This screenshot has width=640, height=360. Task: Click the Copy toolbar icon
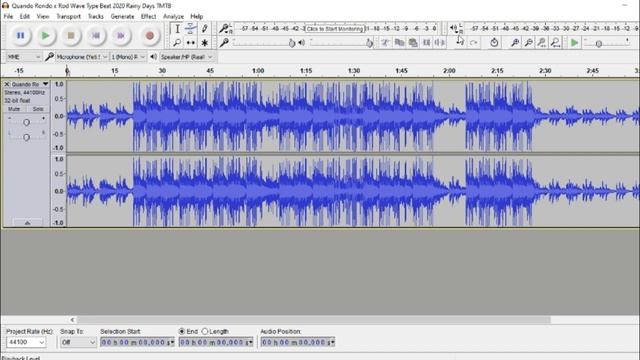[x=399, y=42]
